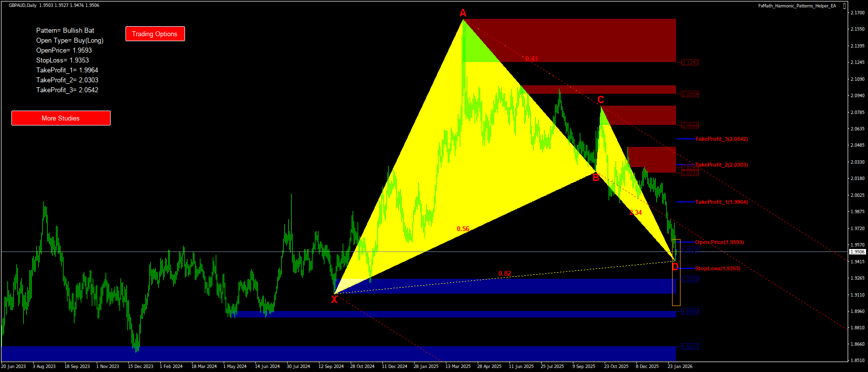Select the 'Open Type= Buy(Long)' info line
The height and width of the screenshot is (372, 868).
[69, 40]
